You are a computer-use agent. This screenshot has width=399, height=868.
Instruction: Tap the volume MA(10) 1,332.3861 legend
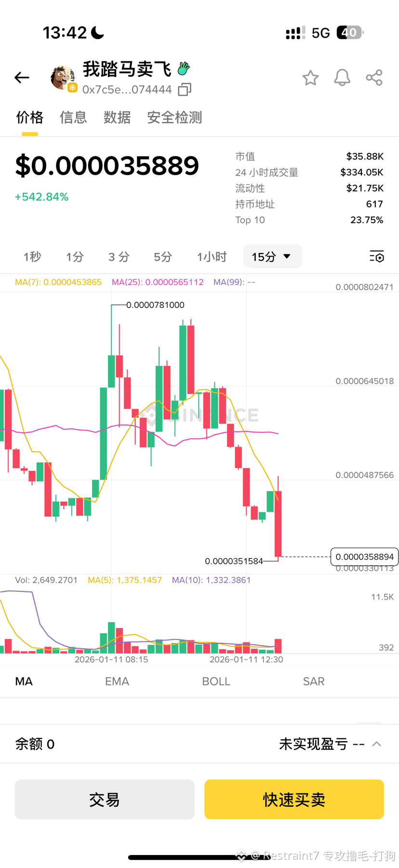[x=212, y=580]
